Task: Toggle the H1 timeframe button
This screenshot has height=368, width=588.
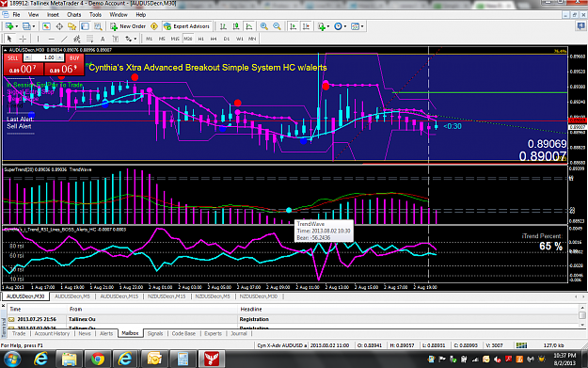Action: click(201, 39)
